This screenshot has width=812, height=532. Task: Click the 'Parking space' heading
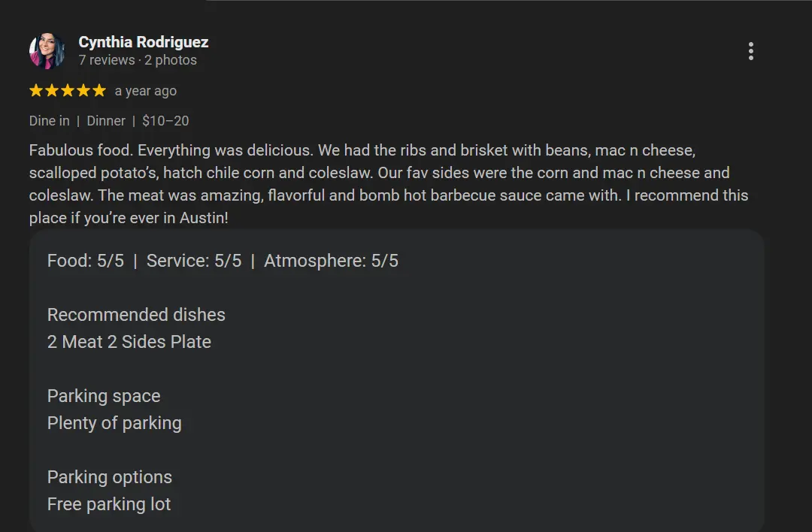point(104,396)
